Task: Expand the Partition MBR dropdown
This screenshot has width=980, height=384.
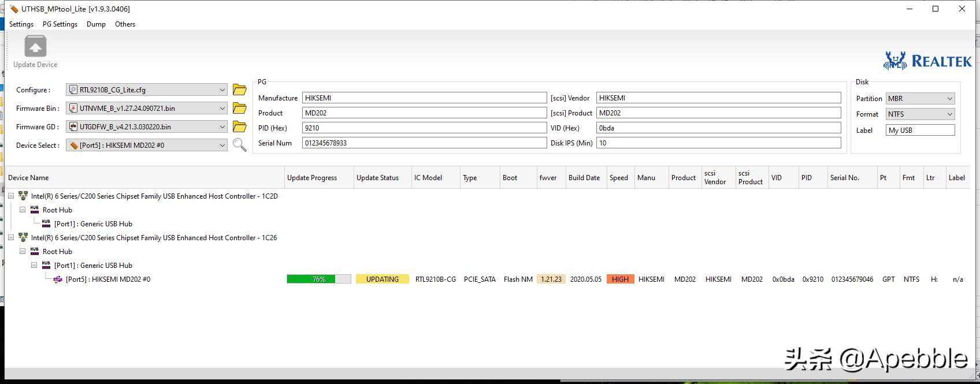Action: [949, 99]
